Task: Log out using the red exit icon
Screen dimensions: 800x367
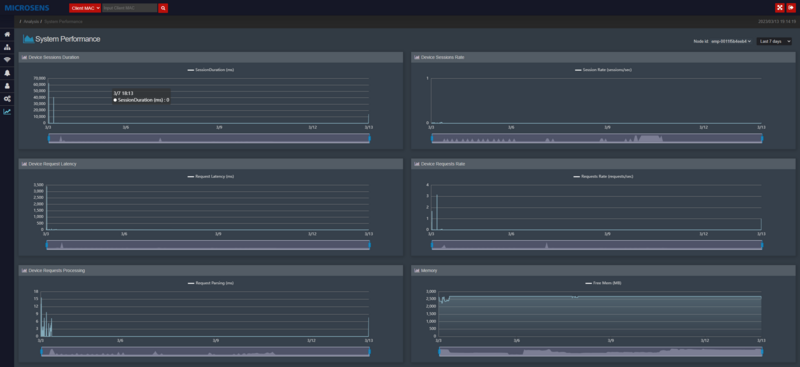Action: (791, 8)
